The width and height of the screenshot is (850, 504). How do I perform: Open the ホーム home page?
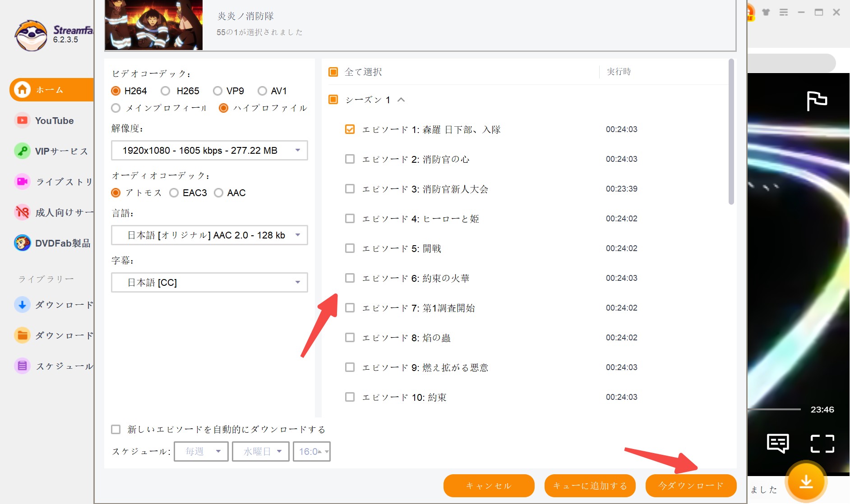51,90
